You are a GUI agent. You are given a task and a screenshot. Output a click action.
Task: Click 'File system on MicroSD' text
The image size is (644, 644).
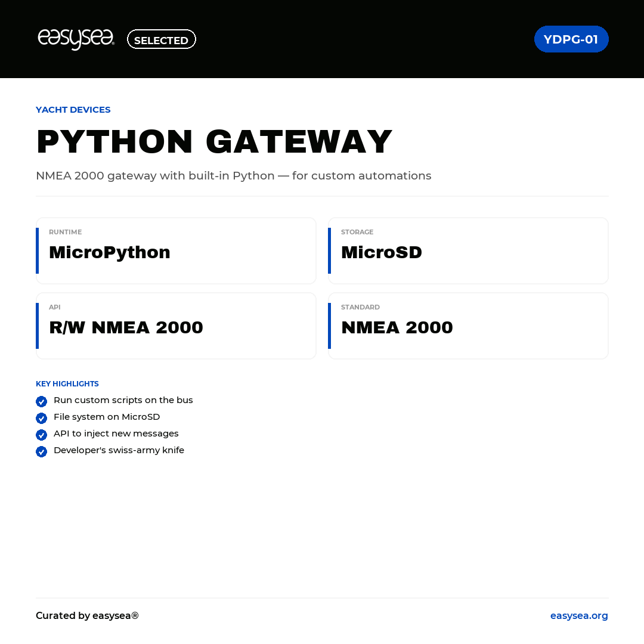pos(107,417)
